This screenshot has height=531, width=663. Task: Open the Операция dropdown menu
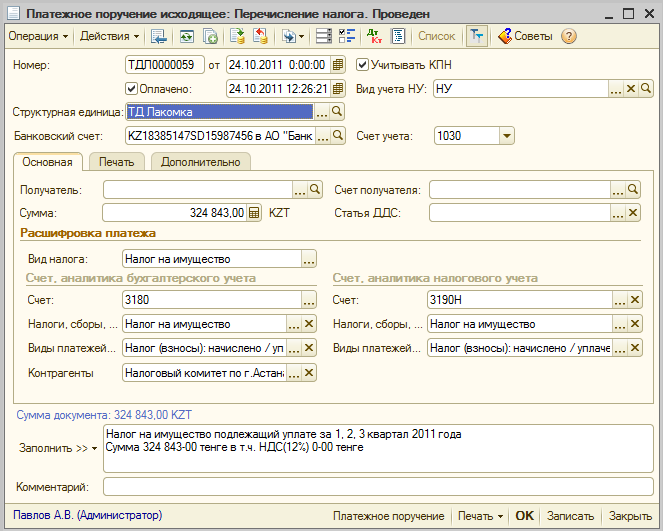tap(38, 36)
